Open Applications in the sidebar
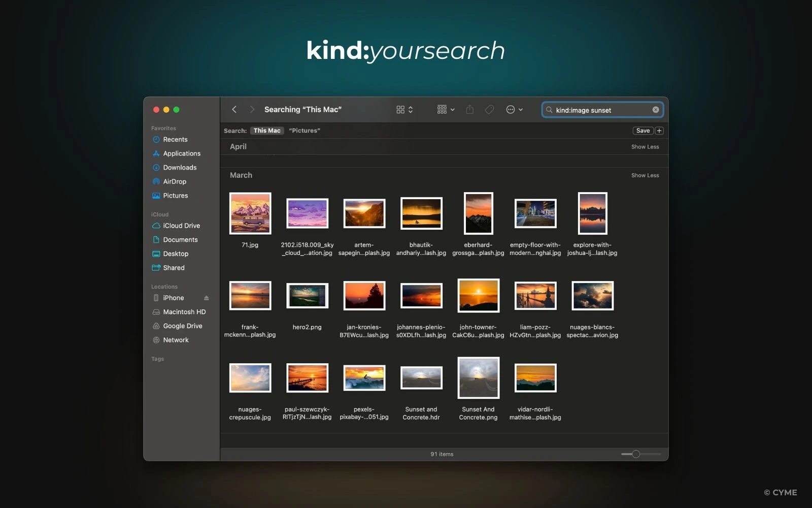The width and height of the screenshot is (812, 508). [x=181, y=153]
